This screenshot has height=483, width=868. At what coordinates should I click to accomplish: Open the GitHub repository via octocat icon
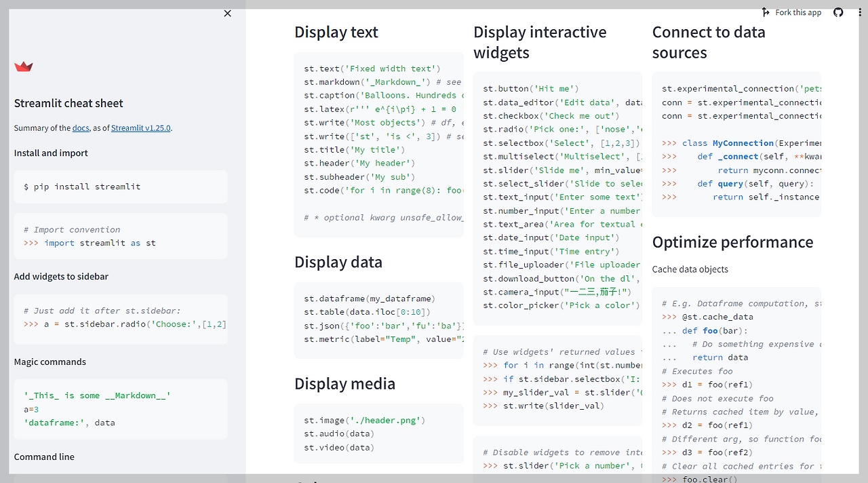838,12
